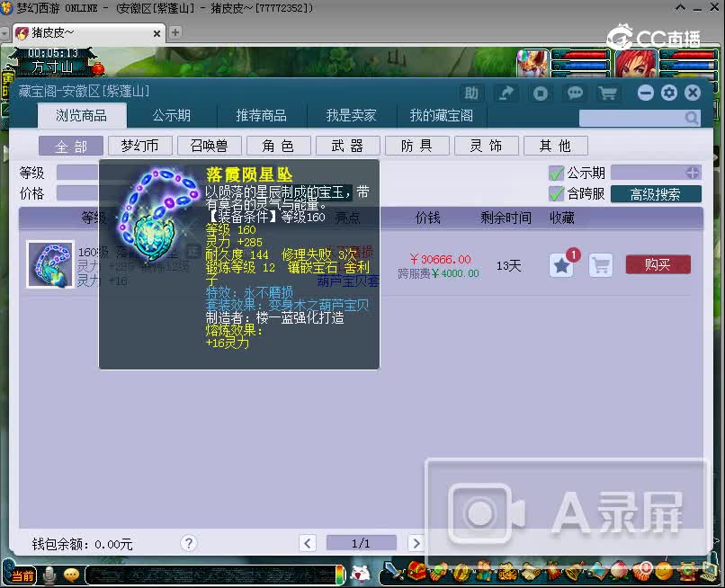The height and width of the screenshot is (588, 725).
Task: Click the help question mark icon
Action: [x=189, y=543]
